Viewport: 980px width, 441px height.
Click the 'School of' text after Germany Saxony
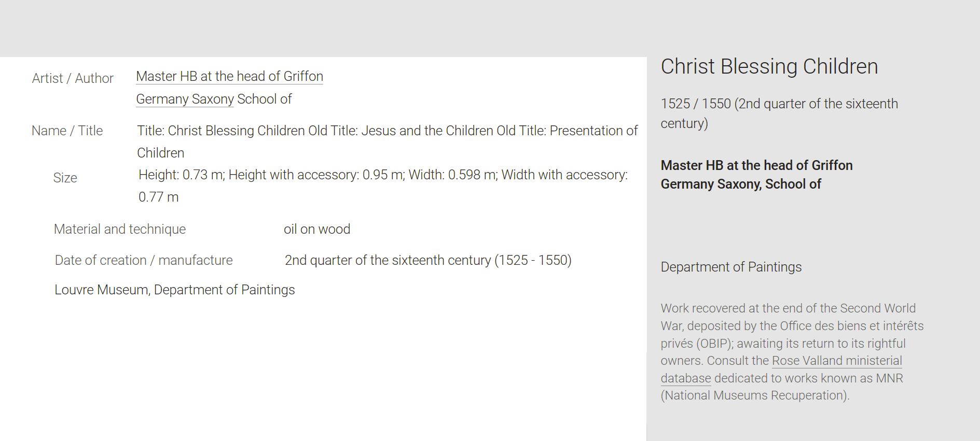pos(264,99)
